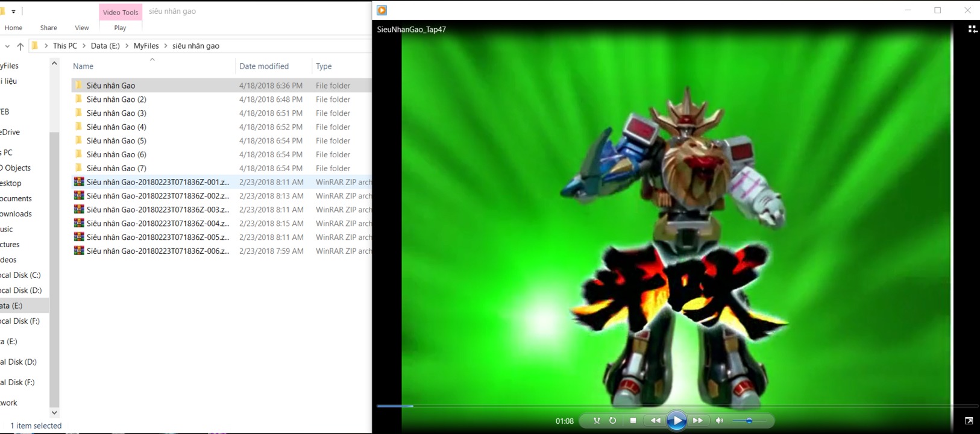Click the SieuNhanGao_Tap47 video title
Screen dimensions: 980x434
(x=412, y=30)
